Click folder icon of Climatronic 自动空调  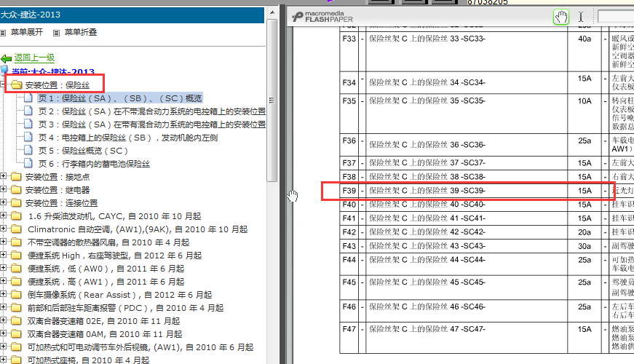coord(16,229)
